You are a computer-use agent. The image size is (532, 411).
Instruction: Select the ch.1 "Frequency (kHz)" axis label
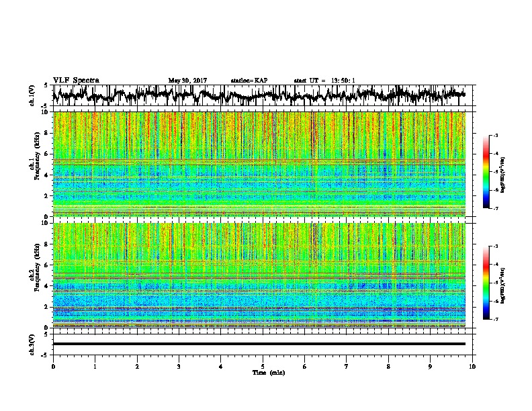pos(37,156)
